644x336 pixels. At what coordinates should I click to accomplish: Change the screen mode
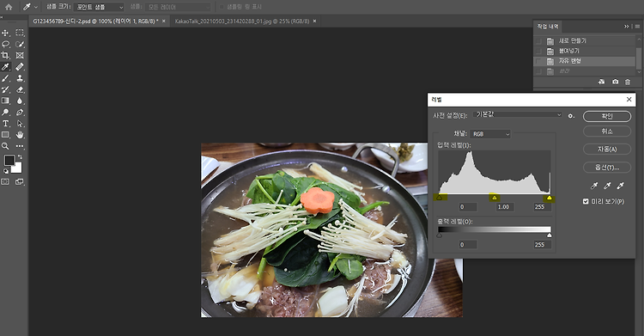tap(19, 181)
